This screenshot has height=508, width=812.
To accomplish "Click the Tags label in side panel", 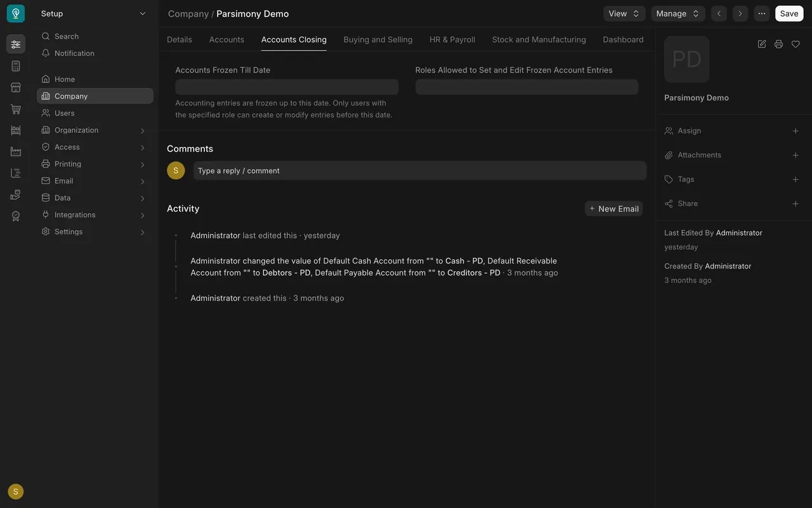I will tap(686, 180).
